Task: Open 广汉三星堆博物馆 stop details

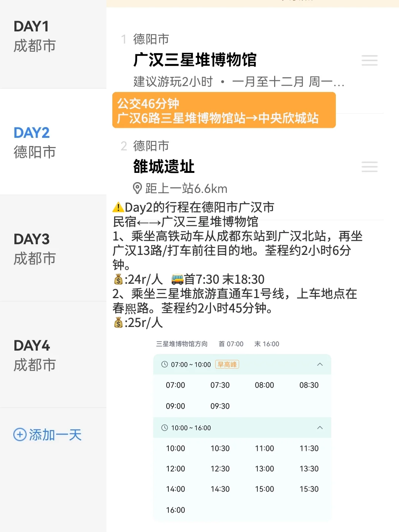Action: (195, 60)
